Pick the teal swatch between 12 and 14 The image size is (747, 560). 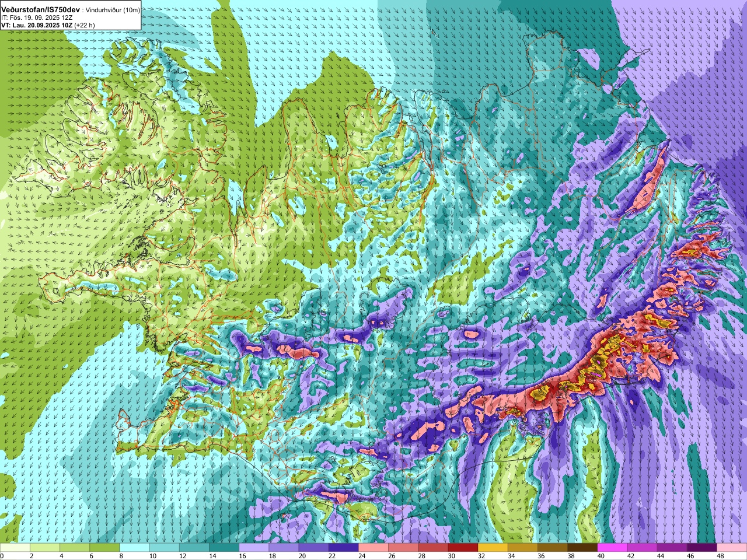194,548
